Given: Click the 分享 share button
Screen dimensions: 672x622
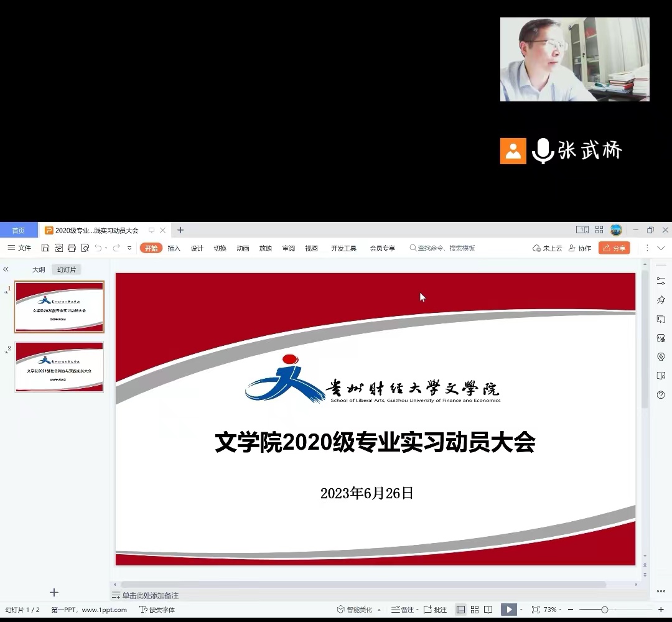Looking at the screenshot, I should (614, 248).
